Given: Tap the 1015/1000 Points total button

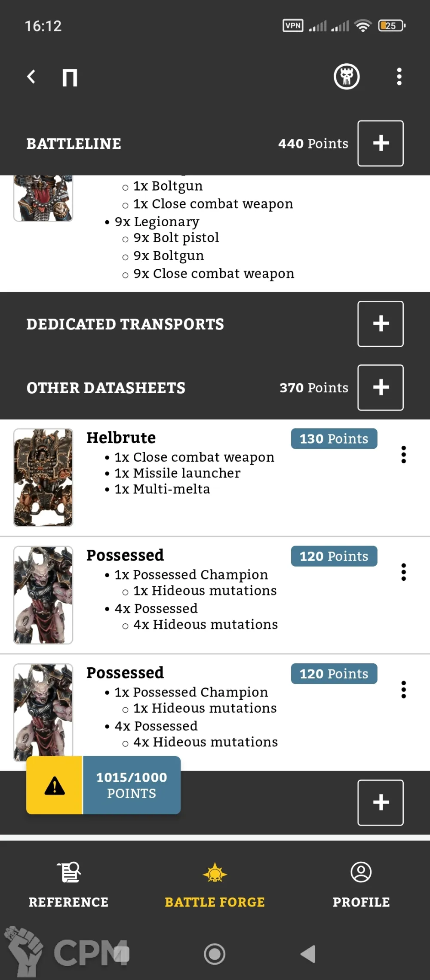Looking at the screenshot, I should pos(132,785).
